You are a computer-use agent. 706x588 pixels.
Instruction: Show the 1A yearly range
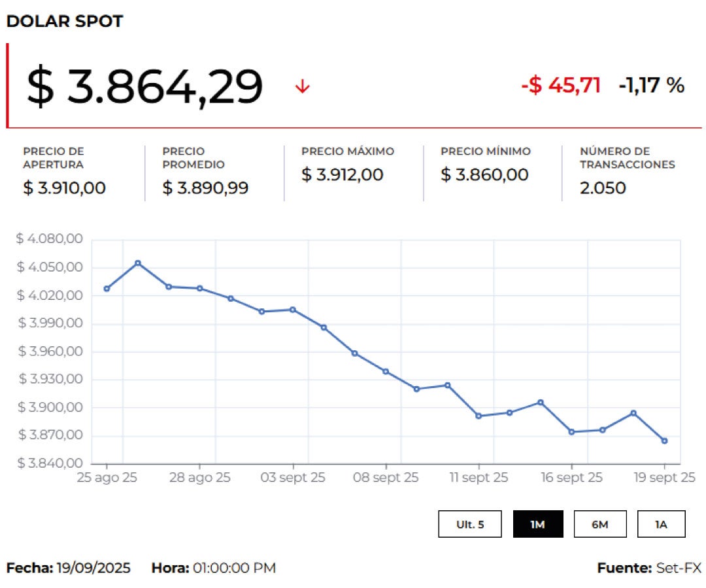point(661,524)
